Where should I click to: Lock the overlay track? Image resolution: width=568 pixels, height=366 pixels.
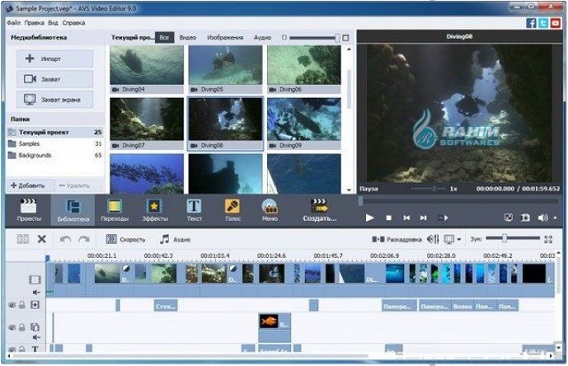click(22, 327)
